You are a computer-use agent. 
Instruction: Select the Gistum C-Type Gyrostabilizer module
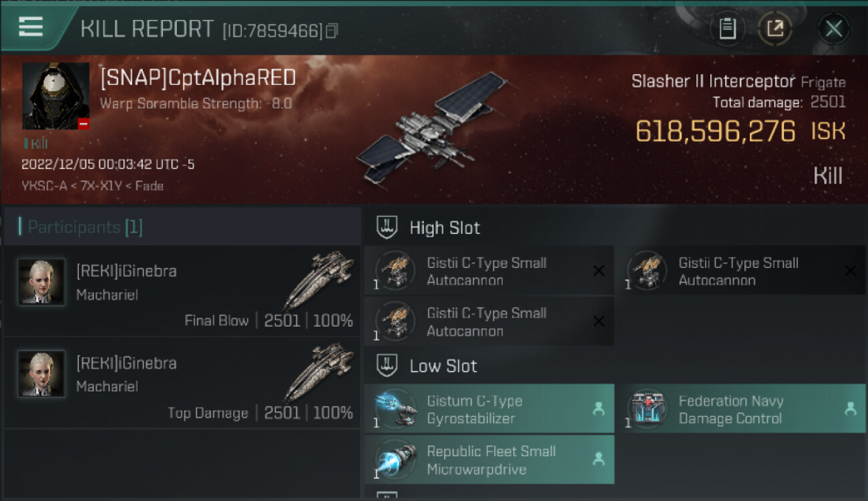489,408
